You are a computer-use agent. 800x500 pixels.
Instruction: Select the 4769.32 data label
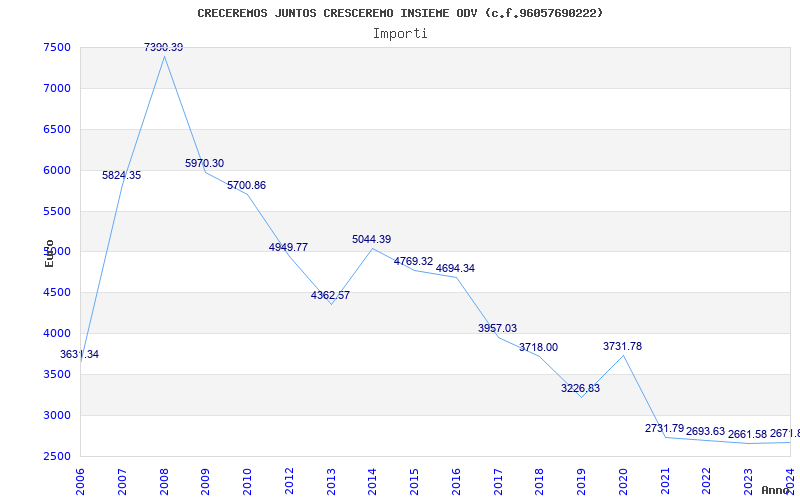413,261
